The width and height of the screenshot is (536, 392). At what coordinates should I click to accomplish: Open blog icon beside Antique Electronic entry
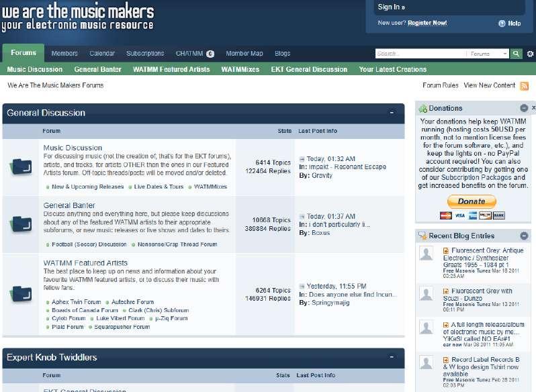pyautogui.click(x=446, y=250)
